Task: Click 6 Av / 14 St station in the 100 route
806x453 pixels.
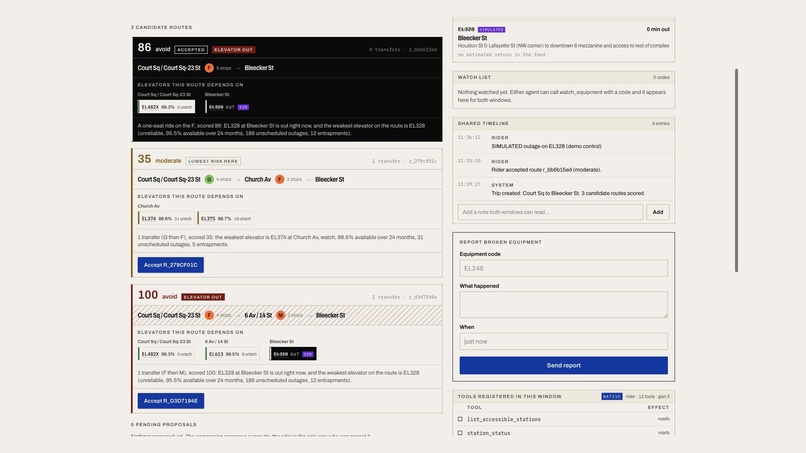Action: pos(258,315)
